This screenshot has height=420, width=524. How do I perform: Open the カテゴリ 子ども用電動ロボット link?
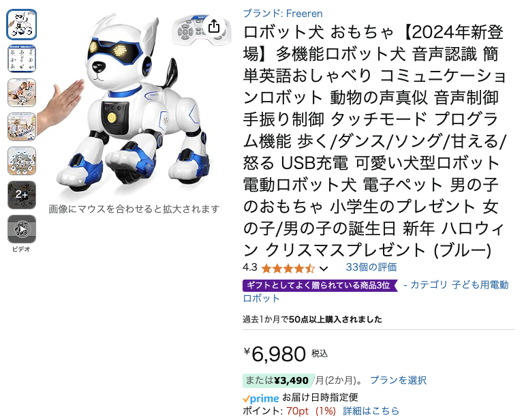[375, 291]
